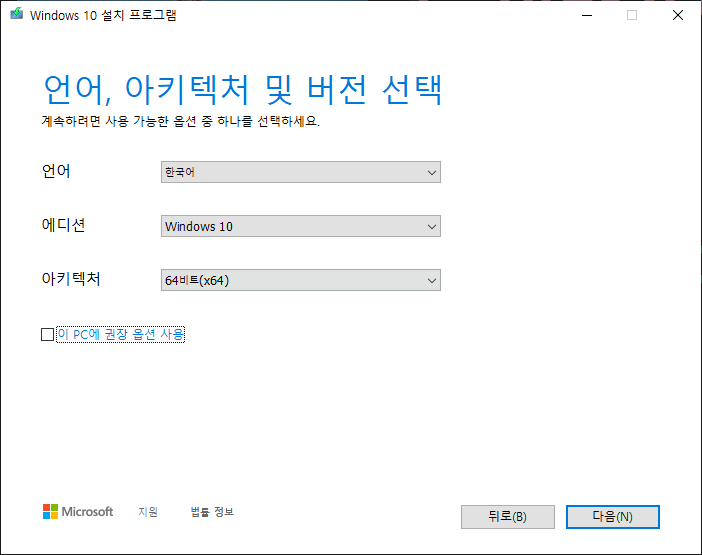This screenshot has width=702, height=555.
Task: Click the 언어 field label
Action: [x=56, y=171]
